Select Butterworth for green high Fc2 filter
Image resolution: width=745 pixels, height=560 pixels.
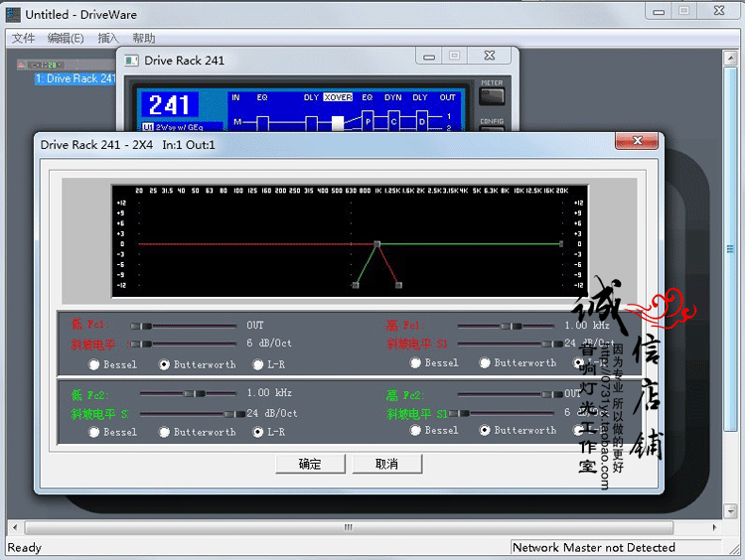coord(485,430)
